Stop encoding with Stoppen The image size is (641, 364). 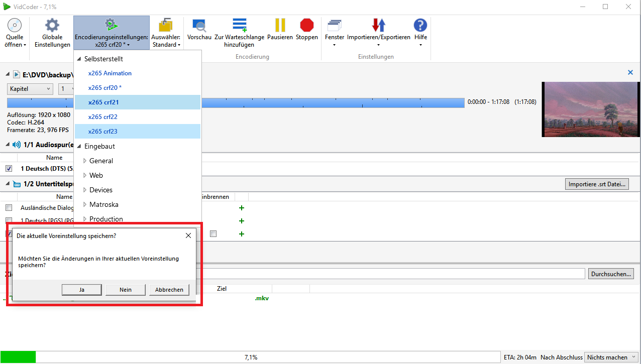tap(306, 32)
